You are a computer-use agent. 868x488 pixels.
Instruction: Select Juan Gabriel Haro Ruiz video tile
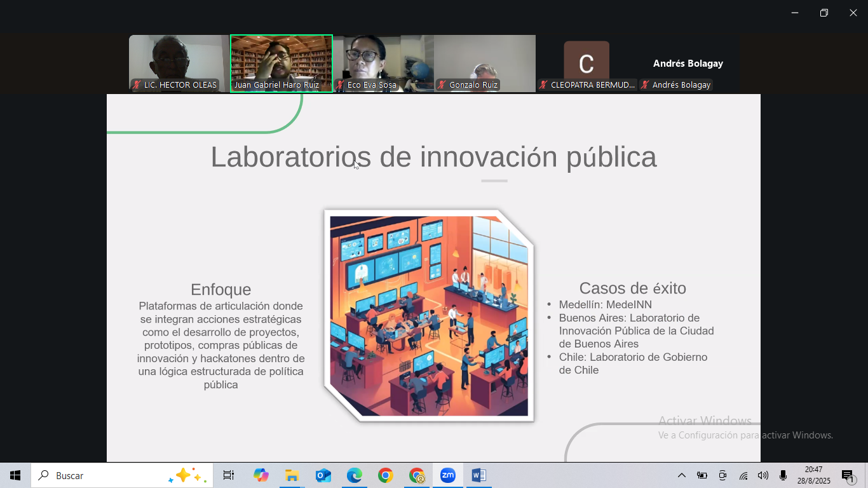(x=281, y=64)
